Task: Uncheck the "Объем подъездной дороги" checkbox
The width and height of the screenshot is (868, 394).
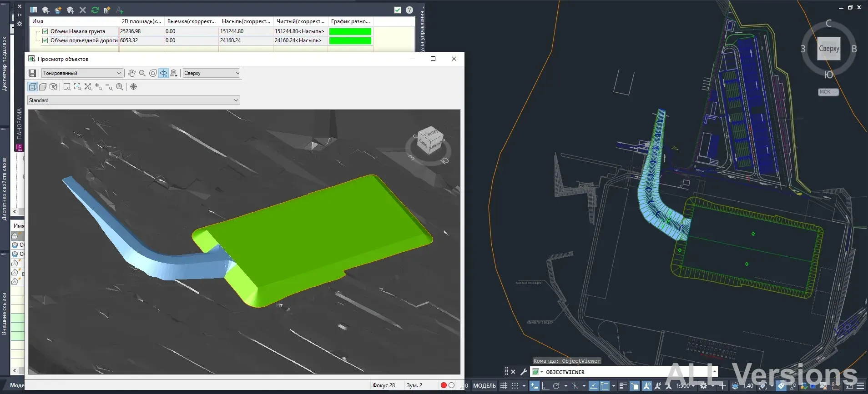Action: (45, 40)
